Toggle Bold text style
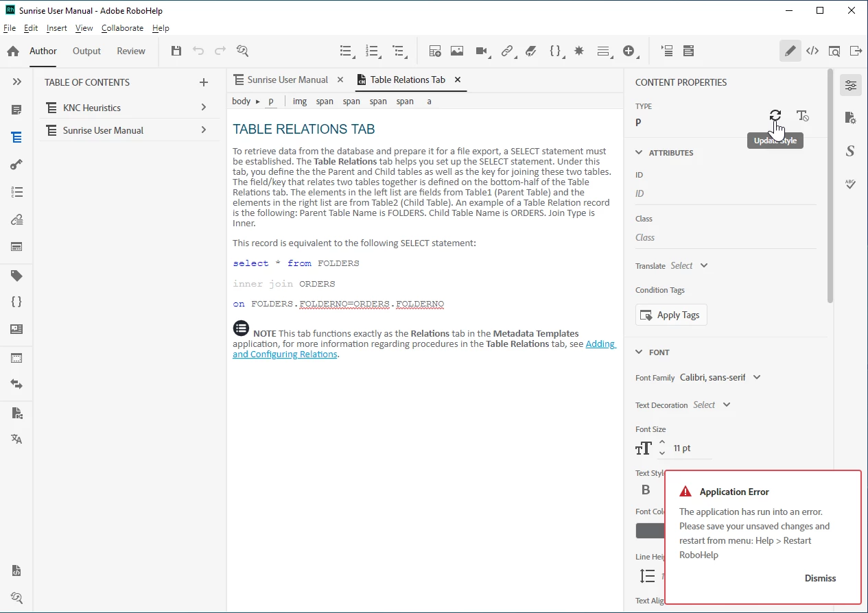The width and height of the screenshot is (868, 613). coord(646,490)
